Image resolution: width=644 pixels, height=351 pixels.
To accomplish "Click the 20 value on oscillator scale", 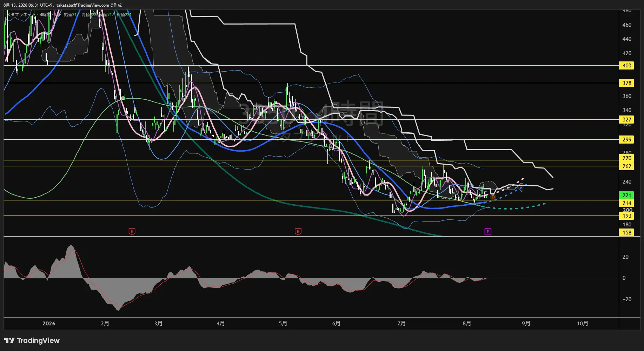I will click(625, 257).
